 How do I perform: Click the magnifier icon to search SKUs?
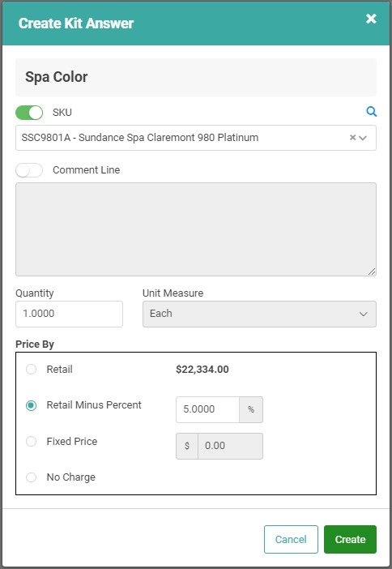tap(371, 112)
